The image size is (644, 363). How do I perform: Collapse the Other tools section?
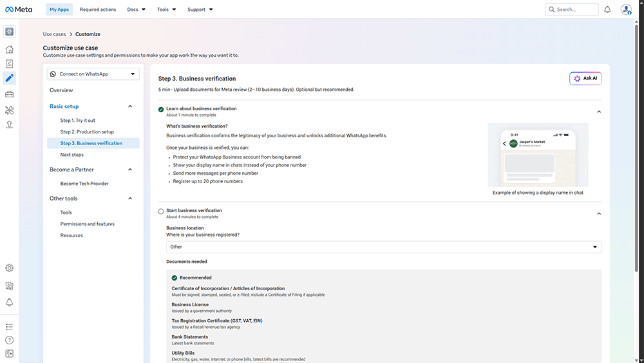(x=130, y=199)
